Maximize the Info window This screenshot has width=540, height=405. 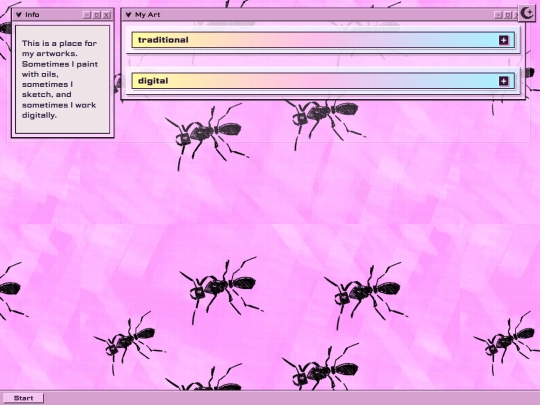97,15
